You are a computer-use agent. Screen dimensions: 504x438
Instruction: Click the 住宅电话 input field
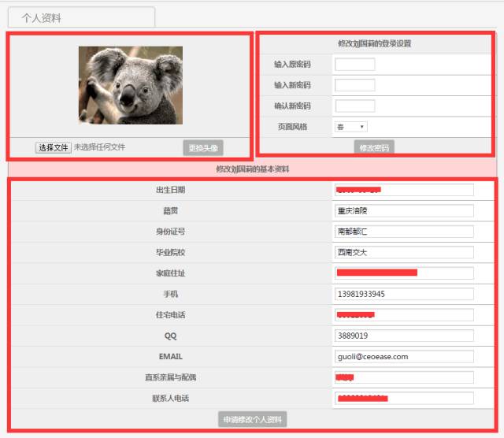tap(404, 315)
